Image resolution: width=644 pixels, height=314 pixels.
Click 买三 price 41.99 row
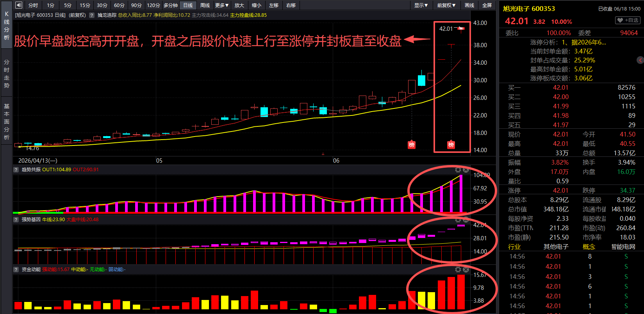(571, 106)
